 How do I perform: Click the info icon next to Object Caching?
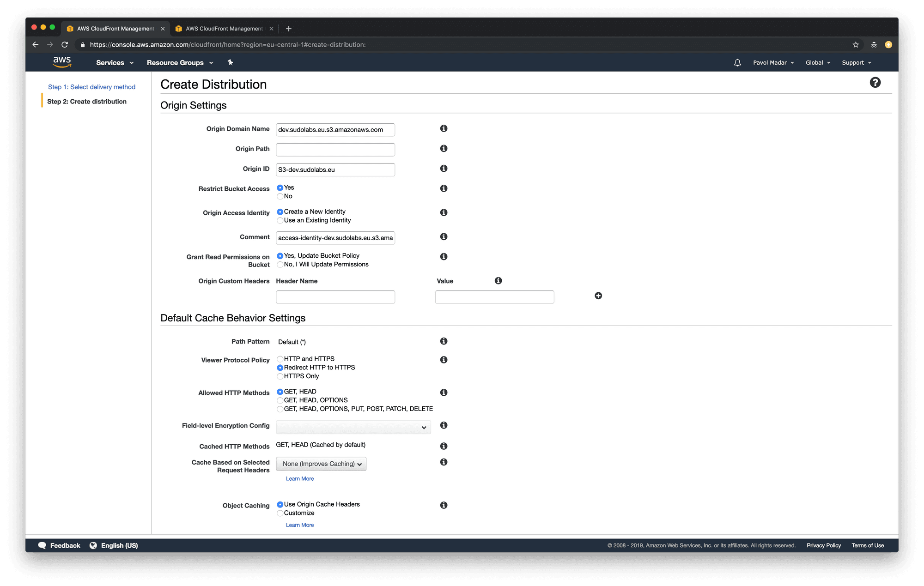tap(444, 504)
